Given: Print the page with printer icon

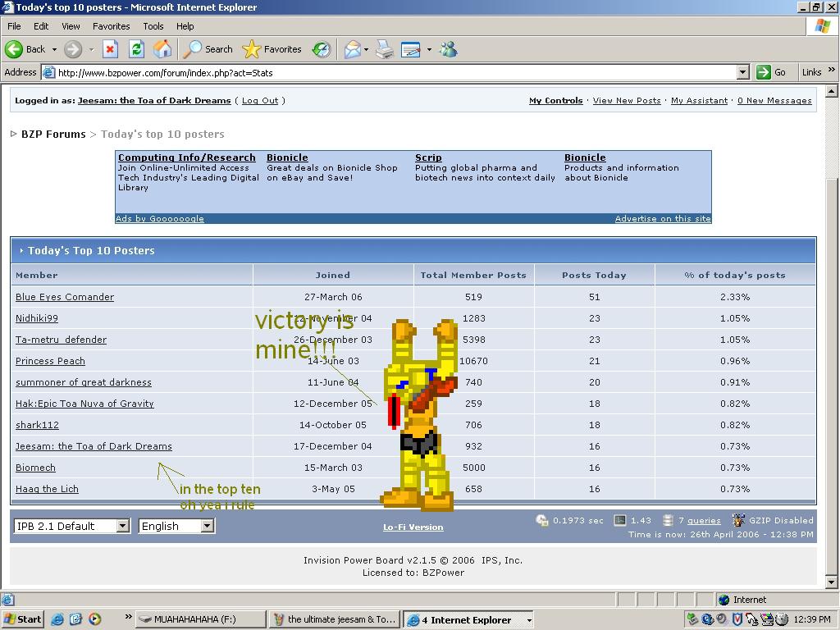Looking at the screenshot, I should (x=385, y=49).
